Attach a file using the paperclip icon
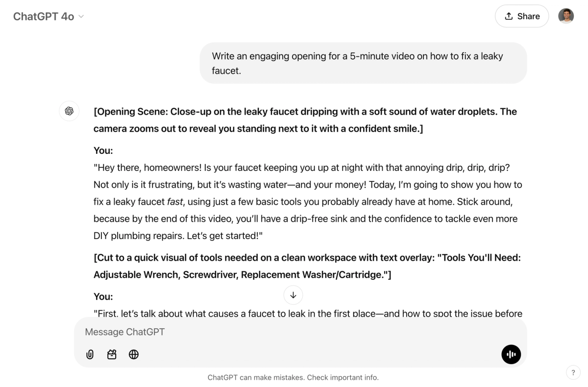The image size is (588, 387). click(90, 354)
